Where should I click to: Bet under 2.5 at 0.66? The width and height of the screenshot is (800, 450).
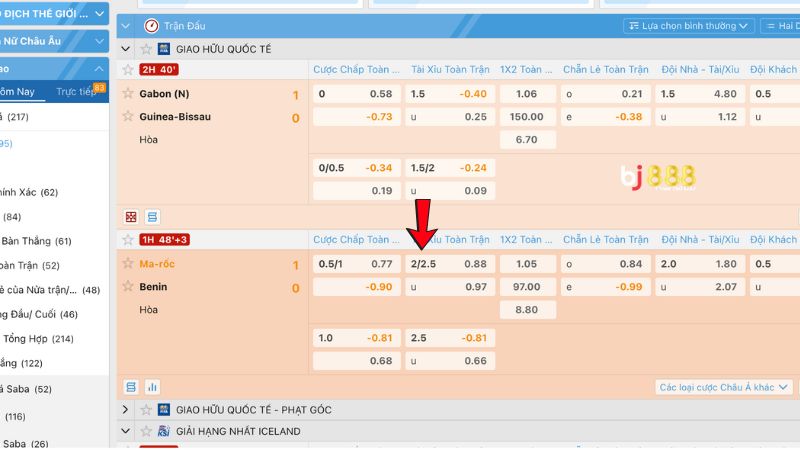point(450,361)
